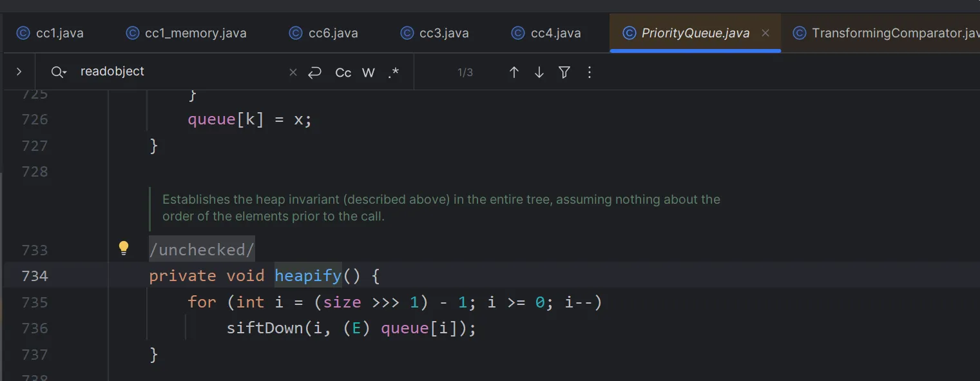Open the search more options menu
Screen dimensions: 980x381
[589, 72]
